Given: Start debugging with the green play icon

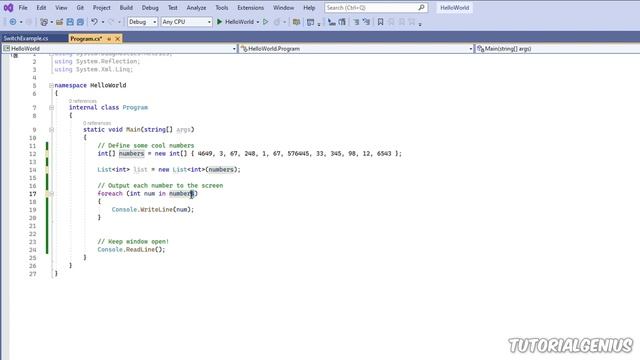Looking at the screenshot, I should point(219,22).
